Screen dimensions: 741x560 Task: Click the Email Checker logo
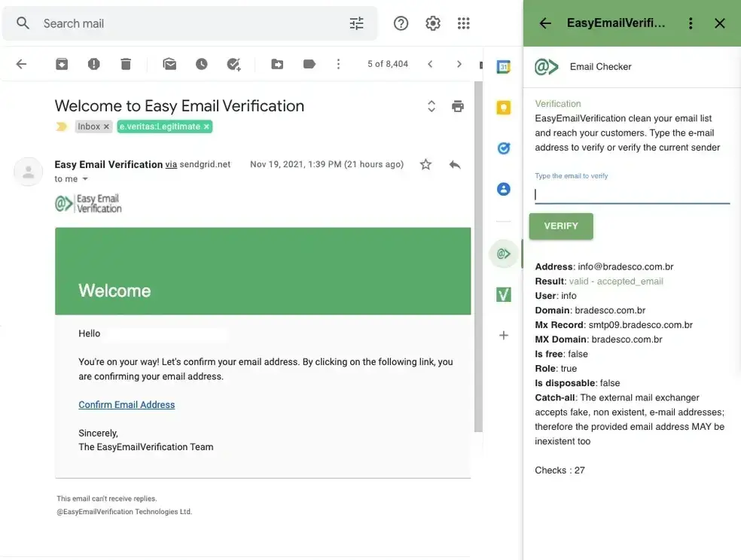point(546,66)
